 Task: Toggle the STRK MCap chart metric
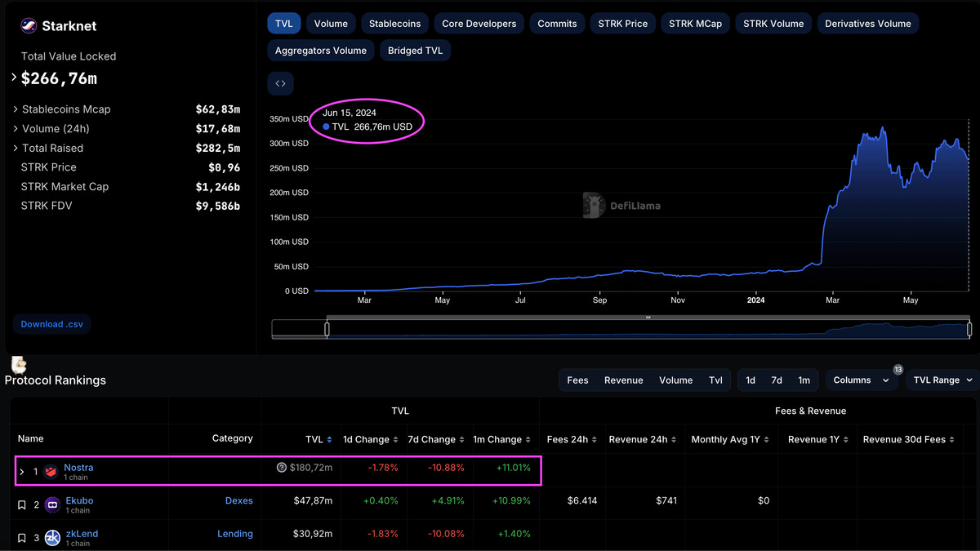click(695, 24)
